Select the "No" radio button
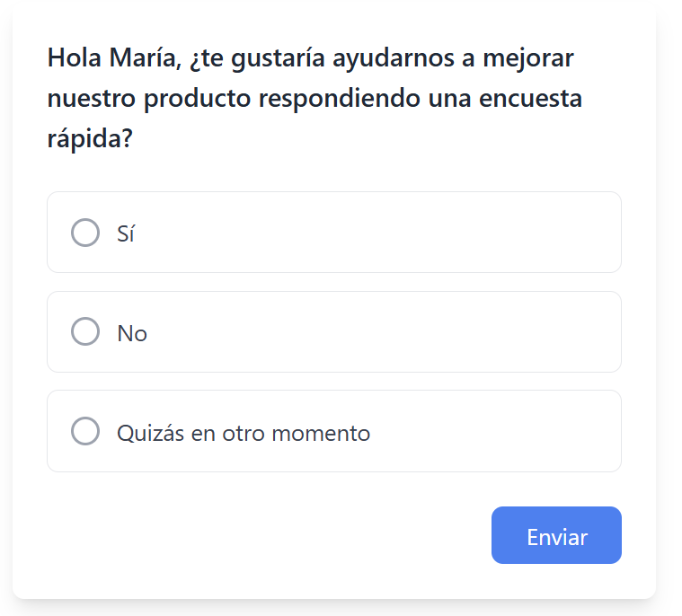 (85, 332)
